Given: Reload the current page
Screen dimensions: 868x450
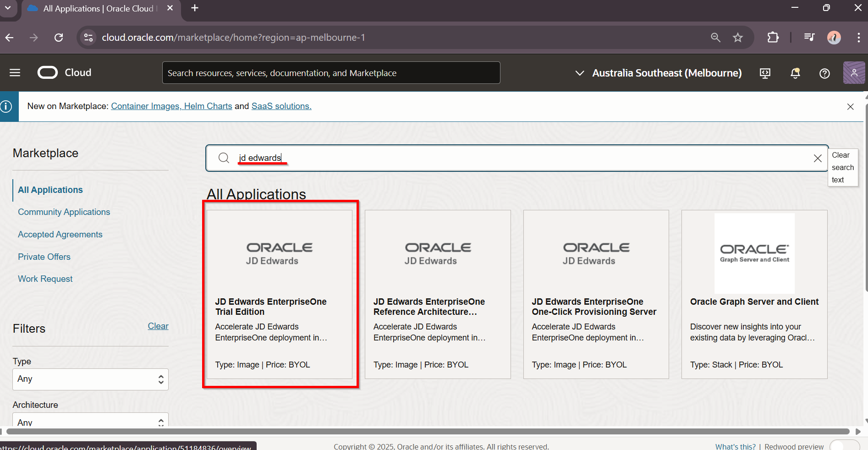Looking at the screenshot, I should [59, 38].
